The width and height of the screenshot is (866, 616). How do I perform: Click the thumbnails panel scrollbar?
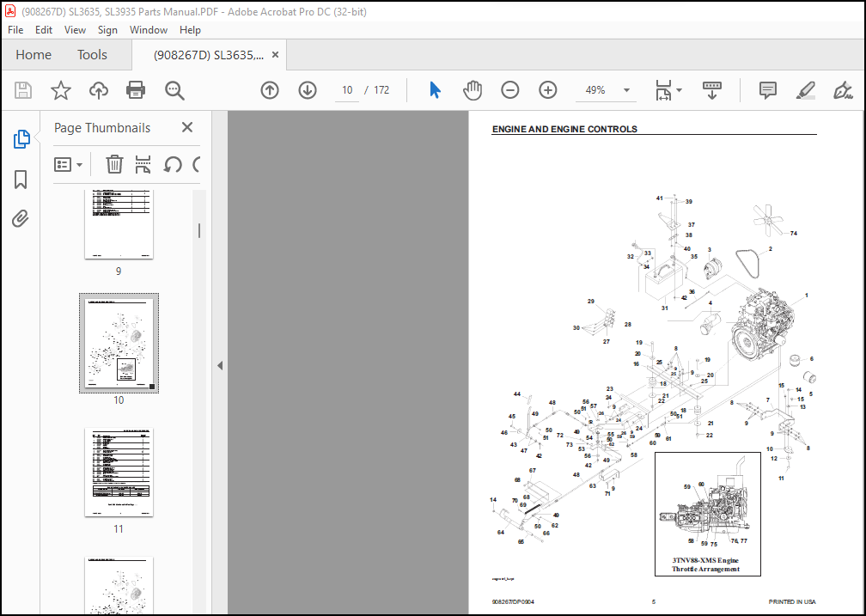[x=198, y=230]
